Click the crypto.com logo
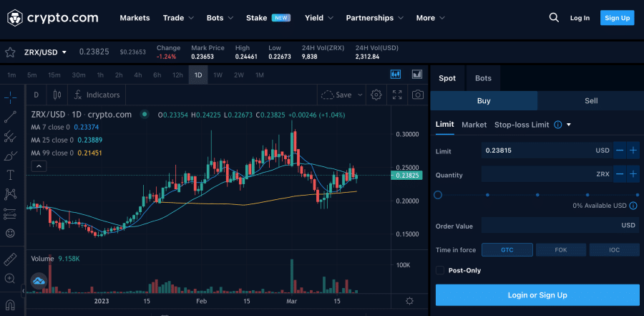This screenshot has width=644, height=316. 52,18
